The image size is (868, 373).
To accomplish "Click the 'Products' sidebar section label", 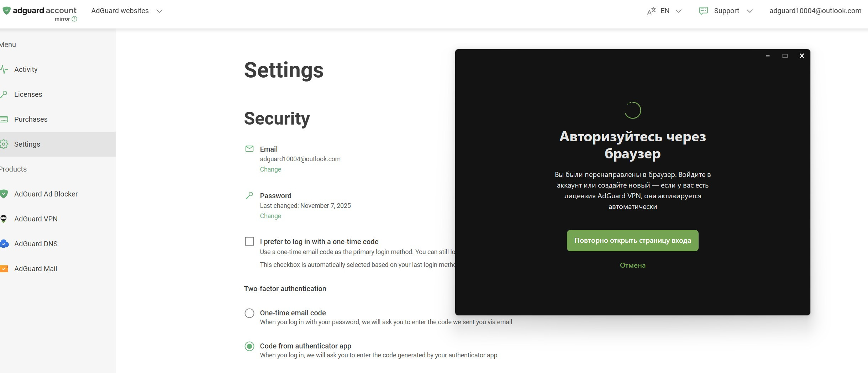I will click(13, 169).
